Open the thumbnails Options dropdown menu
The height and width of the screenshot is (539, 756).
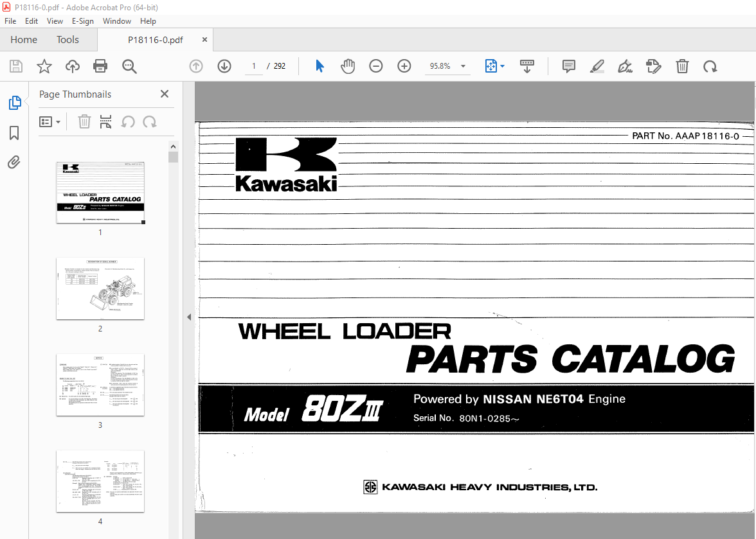click(x=50, y=122)
